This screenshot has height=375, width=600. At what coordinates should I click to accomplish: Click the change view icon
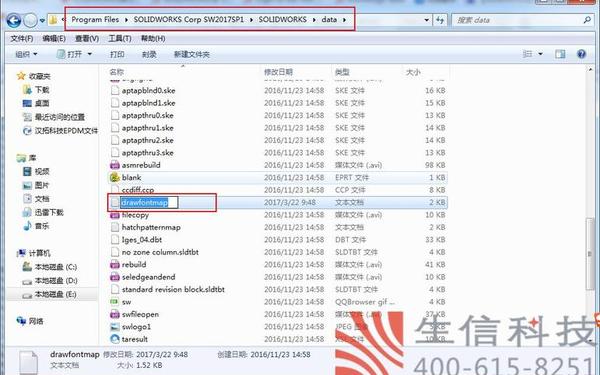[528, 54]
